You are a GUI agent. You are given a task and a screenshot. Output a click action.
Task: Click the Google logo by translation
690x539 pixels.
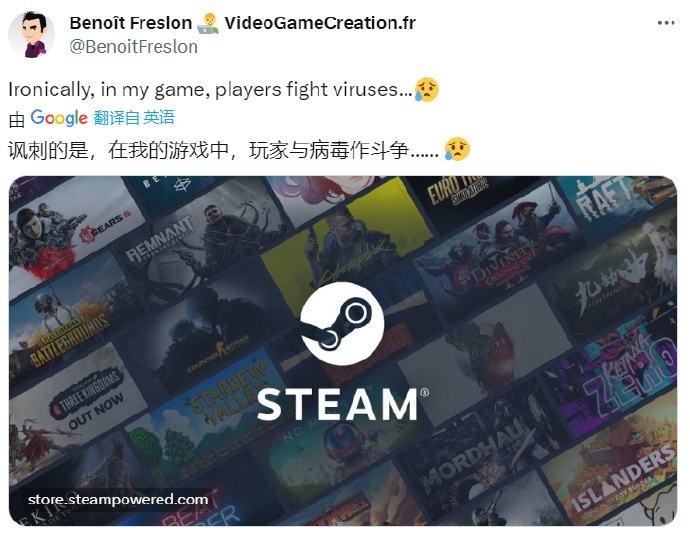(x=59, y=117)
